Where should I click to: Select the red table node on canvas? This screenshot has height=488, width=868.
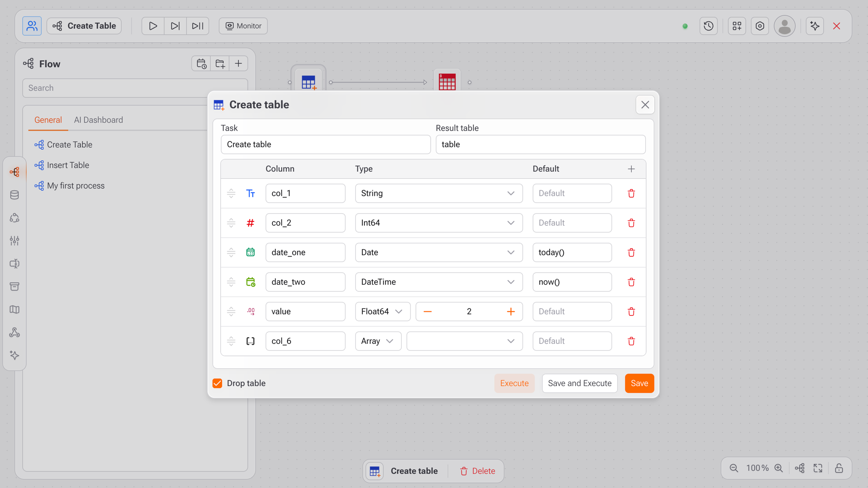coord(447,82)
